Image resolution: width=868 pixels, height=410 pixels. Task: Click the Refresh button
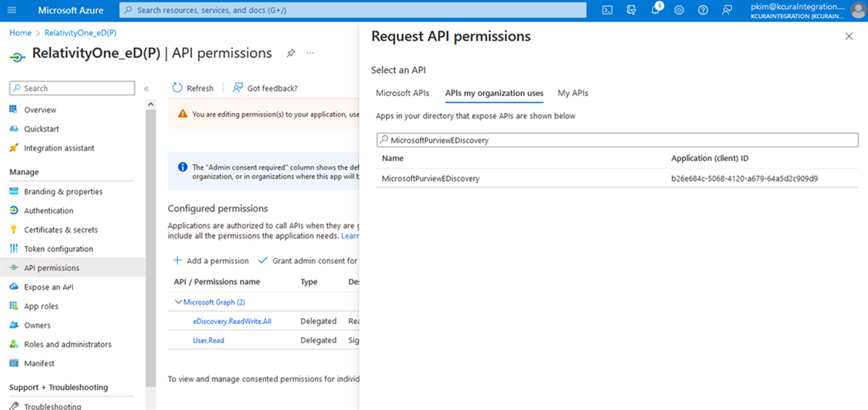[x=193, y=88]
